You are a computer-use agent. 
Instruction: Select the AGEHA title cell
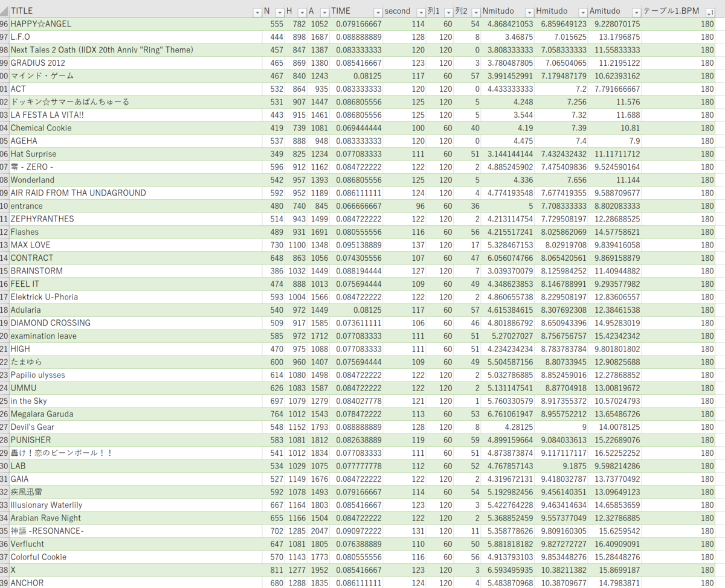coord(135,141)
